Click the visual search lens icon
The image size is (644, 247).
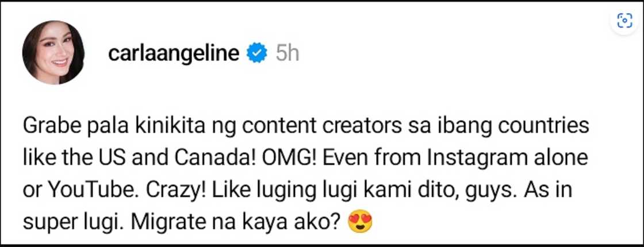(624, 21)
